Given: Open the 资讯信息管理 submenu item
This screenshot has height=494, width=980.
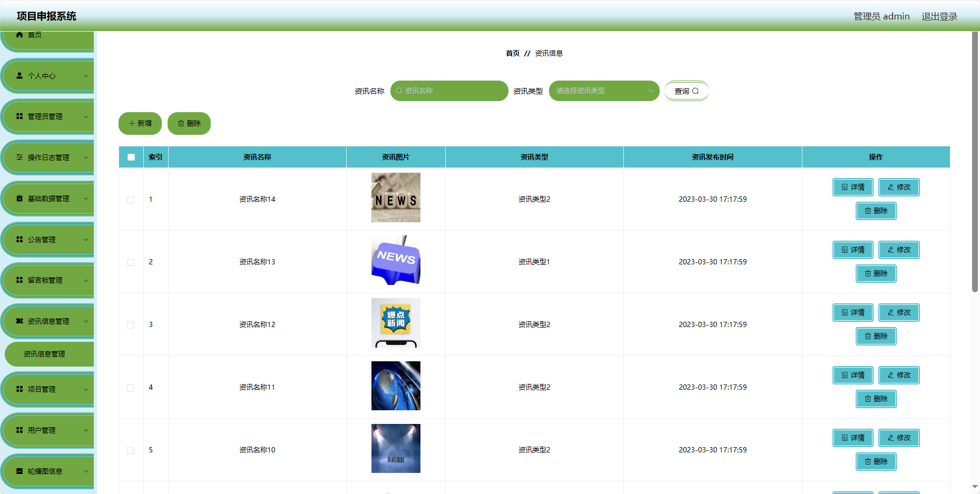Looking at the screenshot, I should point(49,354).
